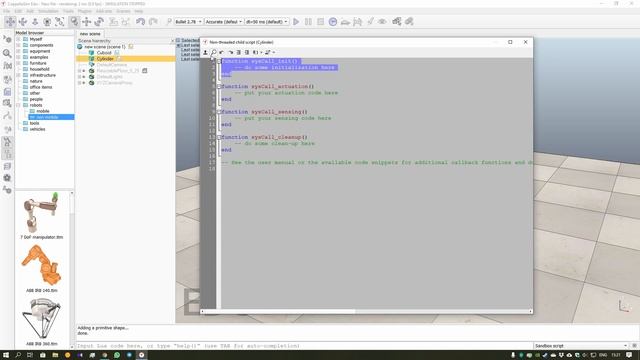The image size is (640, 360).
Task: Click ABB IRB 360 model thumbnail
Action: click(41, 319)
